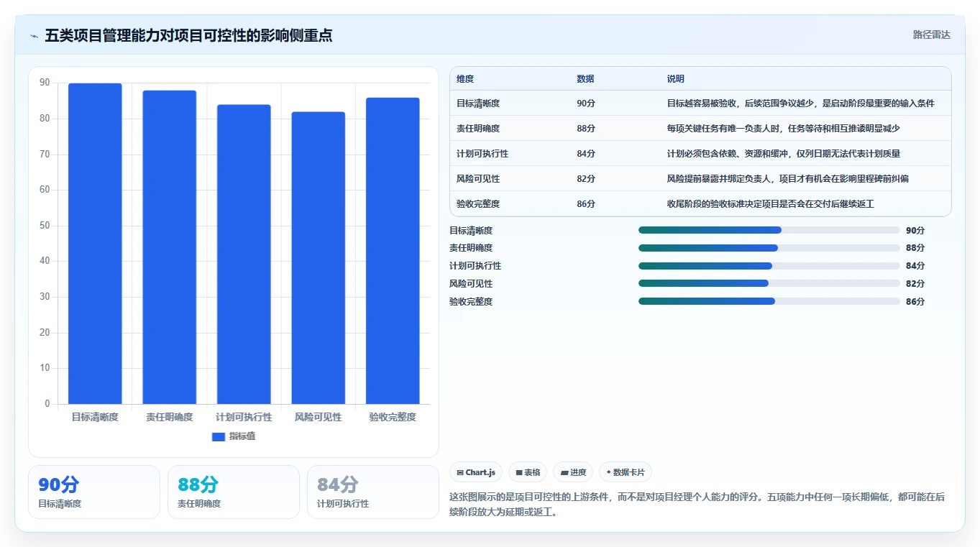This screenshot has width=980, height=547.
Task: Click the description starting 每项关键任务
Action: pos(784,129)
